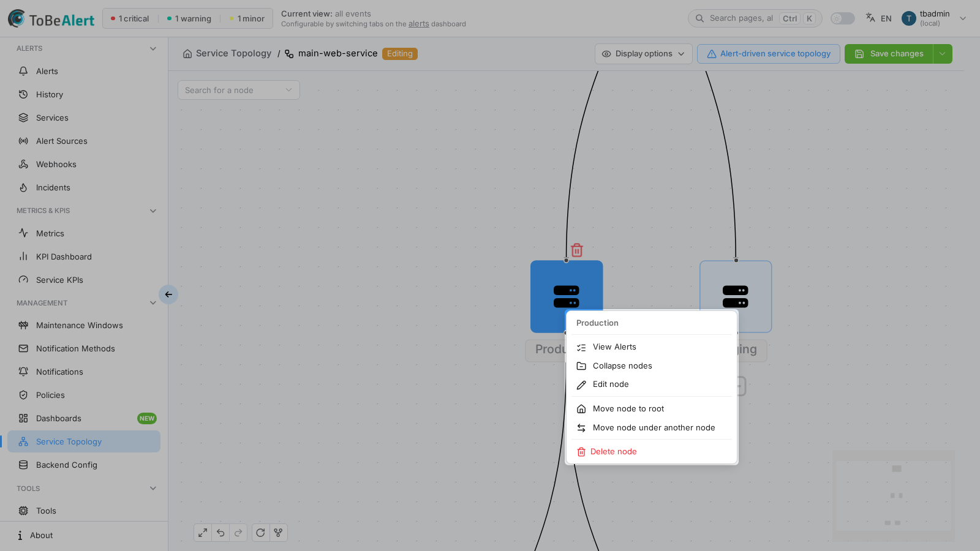Open the Display options dropdown

[644, 54]
